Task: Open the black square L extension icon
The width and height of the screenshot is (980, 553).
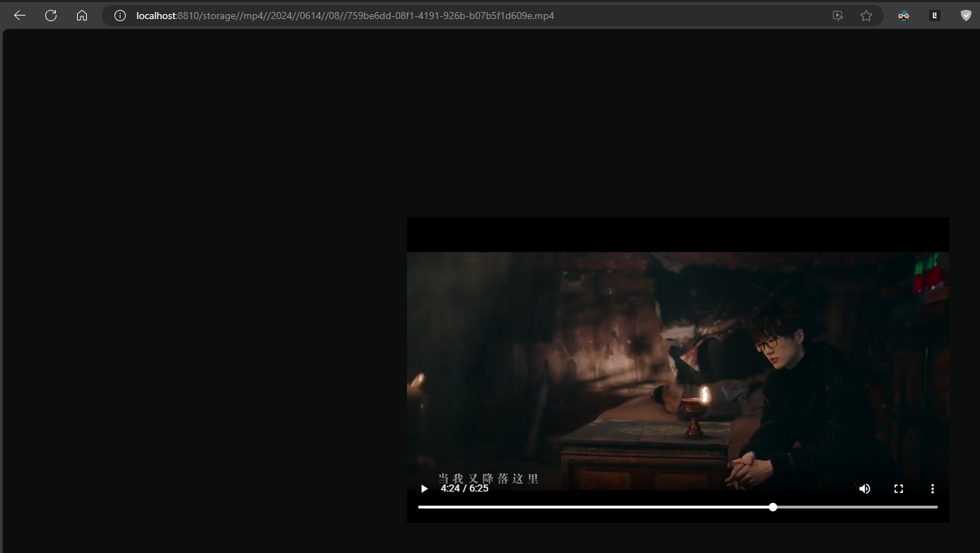Action: point(935,16)
